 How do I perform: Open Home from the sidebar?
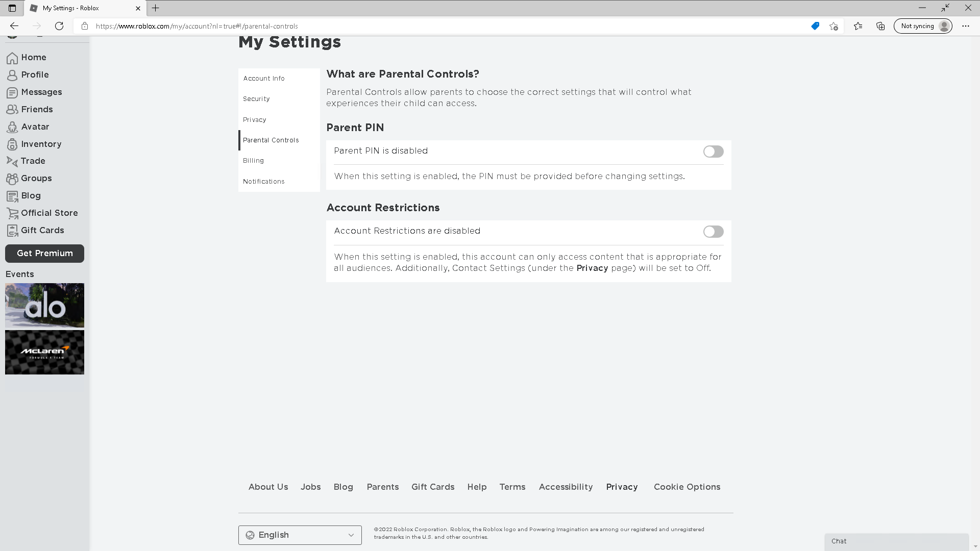click(27, 58)
